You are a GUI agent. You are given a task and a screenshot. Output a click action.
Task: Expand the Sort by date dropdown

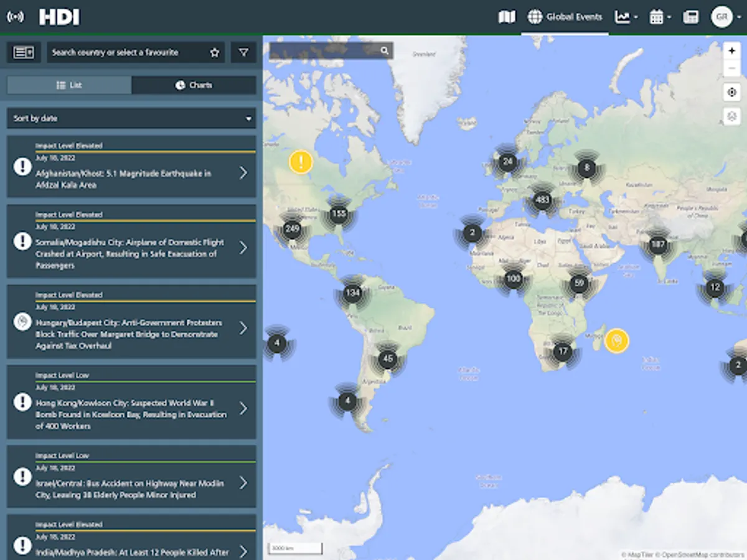(131, 118)
